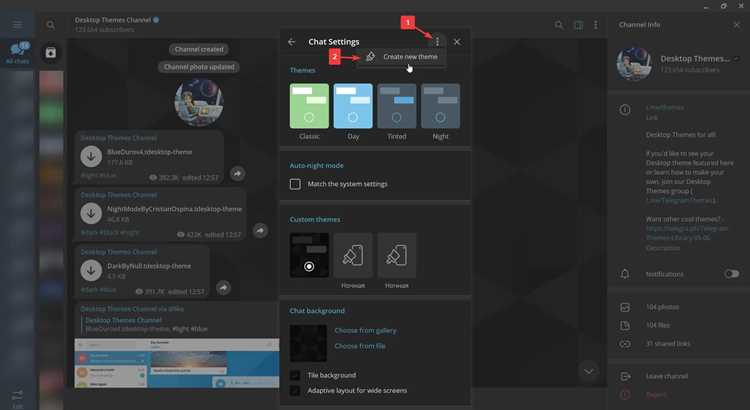Open the Channel Info avatar
This screenshot has height=410, width=750.
[634, 64]
